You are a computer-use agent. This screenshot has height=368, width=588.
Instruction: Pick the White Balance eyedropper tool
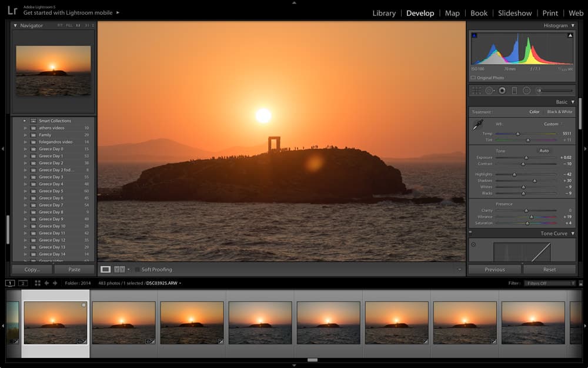coord(477,125)
